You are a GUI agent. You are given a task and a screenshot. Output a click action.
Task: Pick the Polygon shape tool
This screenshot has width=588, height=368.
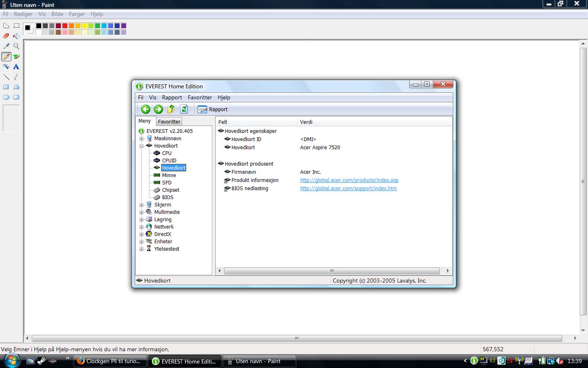click(x=16, y=87)
